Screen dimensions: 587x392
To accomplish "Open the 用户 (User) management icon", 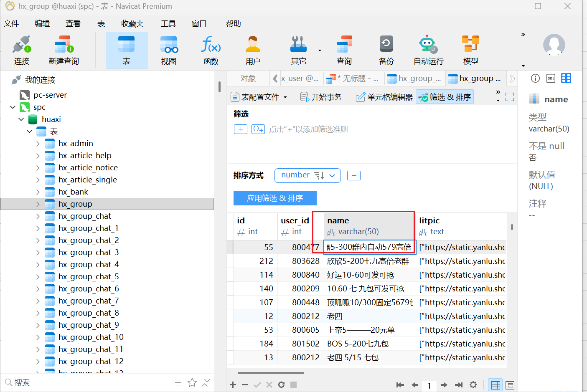I will (253, 50).
